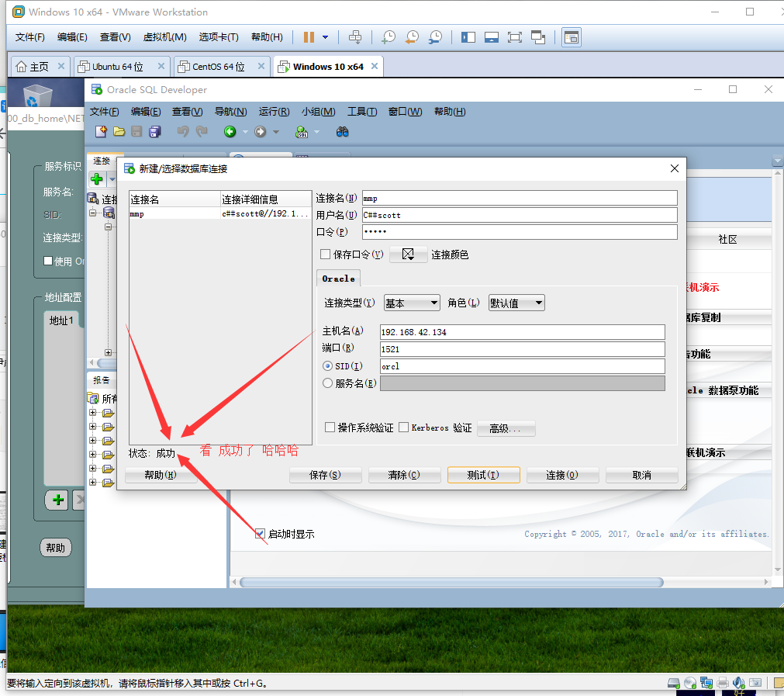Image resolution: width=784 pixels, height=696 pixels.
Task: Click the 清除(C) clear button
Action: point(405,475)
